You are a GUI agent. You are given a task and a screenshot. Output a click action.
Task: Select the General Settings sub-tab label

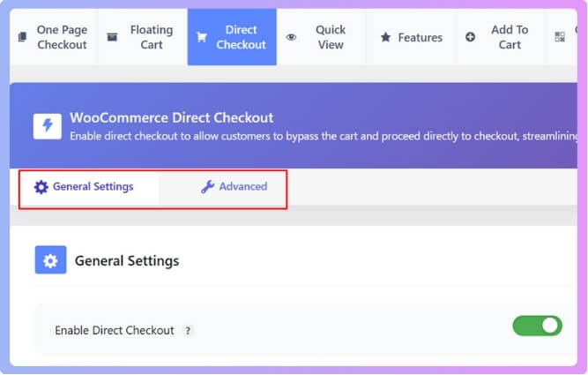[x=93, y=187]
